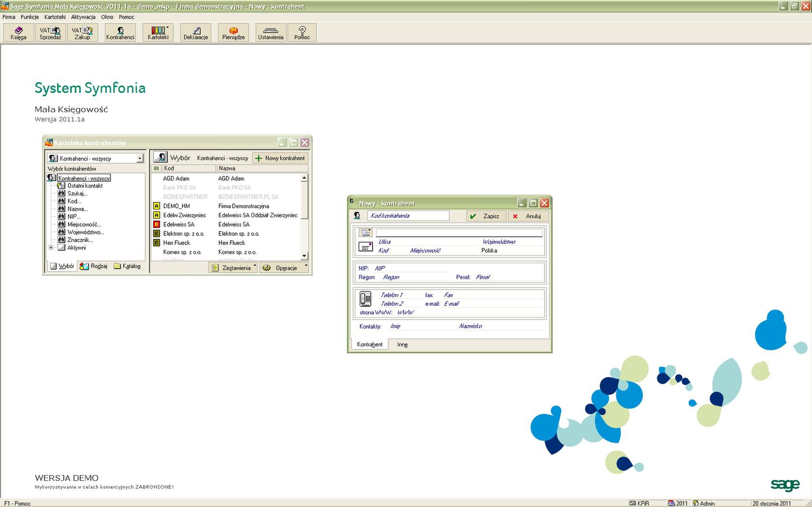
Task: Click Zapisz to save the contractor
Action: point(486,216)
